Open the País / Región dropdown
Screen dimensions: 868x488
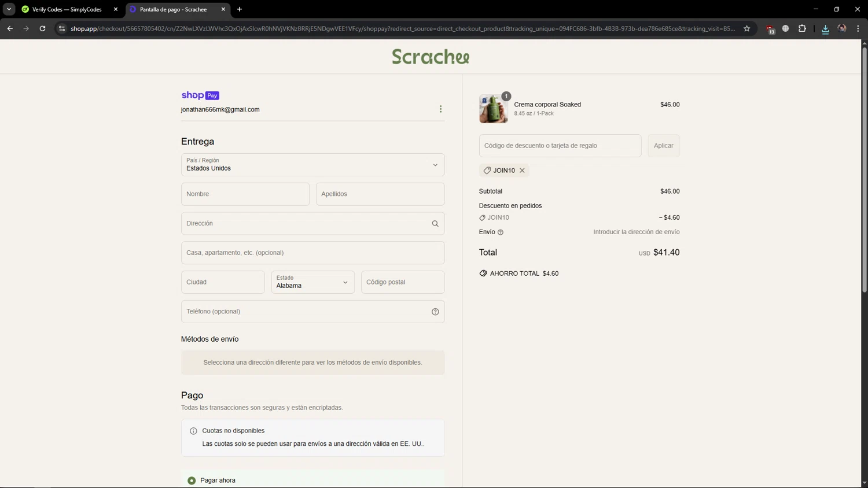pyautogui.click(x=312, y=165)
